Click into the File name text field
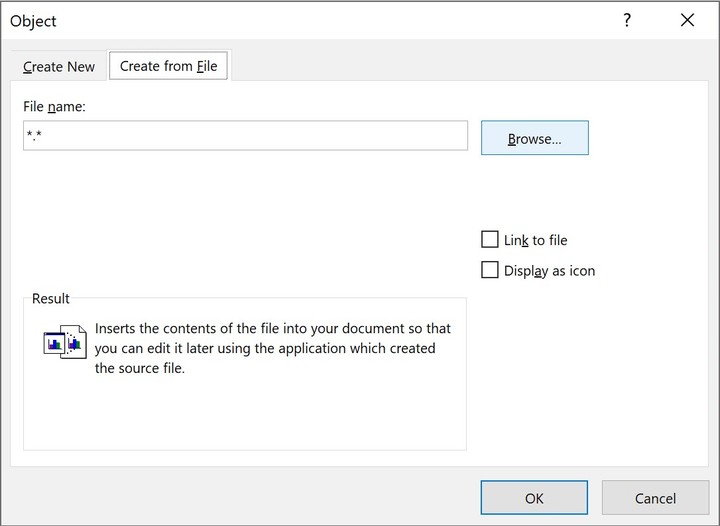The image size is (720, 526). pyautogui.click(x=245, y=136)
